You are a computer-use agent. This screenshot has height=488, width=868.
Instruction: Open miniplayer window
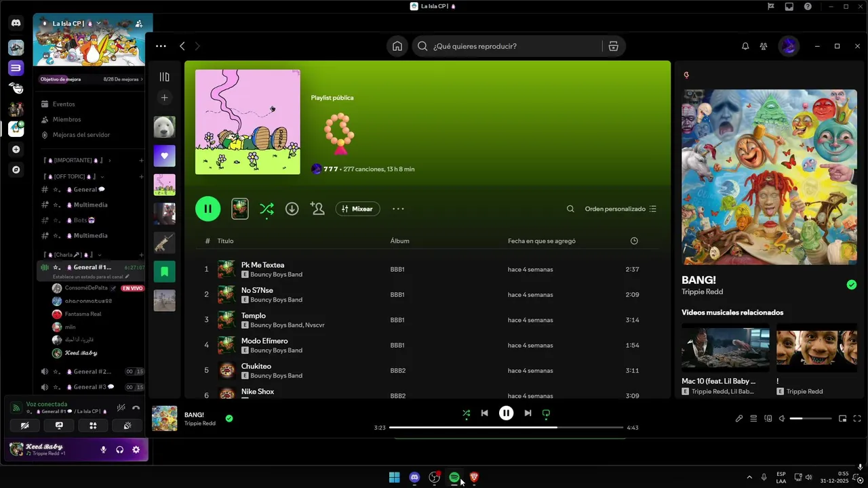[843, 418]
